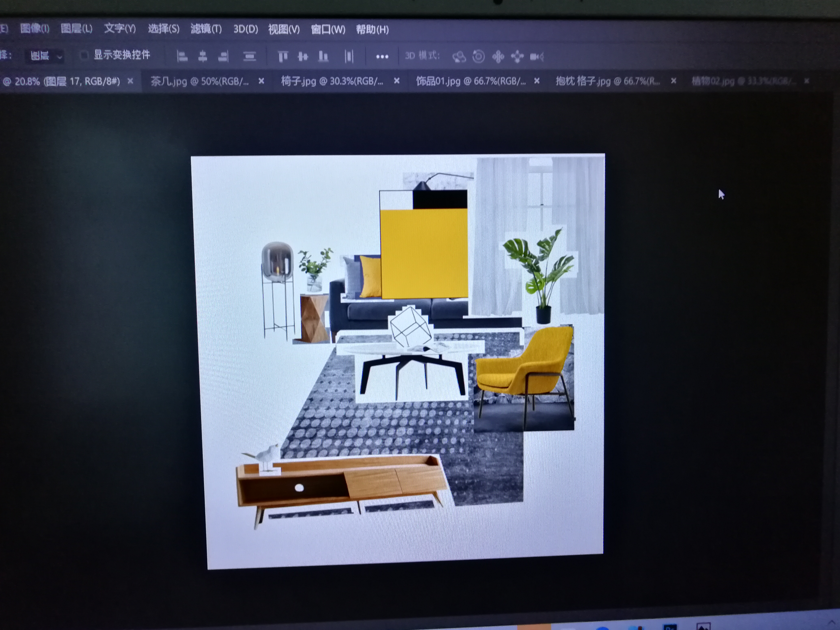Select the 3D Rotate mode icon
This screenshot has height=630, width=840.
click(x=459, y=57)
